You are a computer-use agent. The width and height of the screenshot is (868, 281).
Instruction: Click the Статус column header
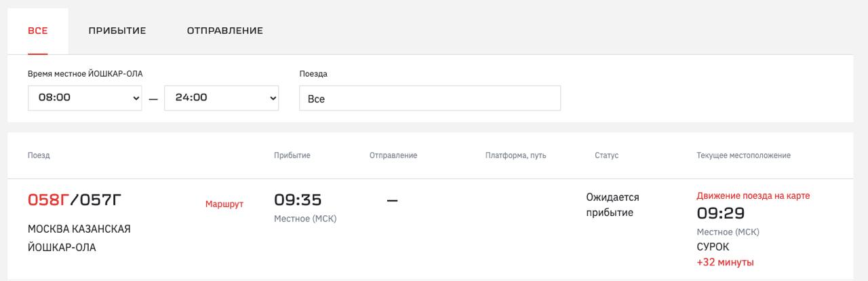tap(606, 155)
